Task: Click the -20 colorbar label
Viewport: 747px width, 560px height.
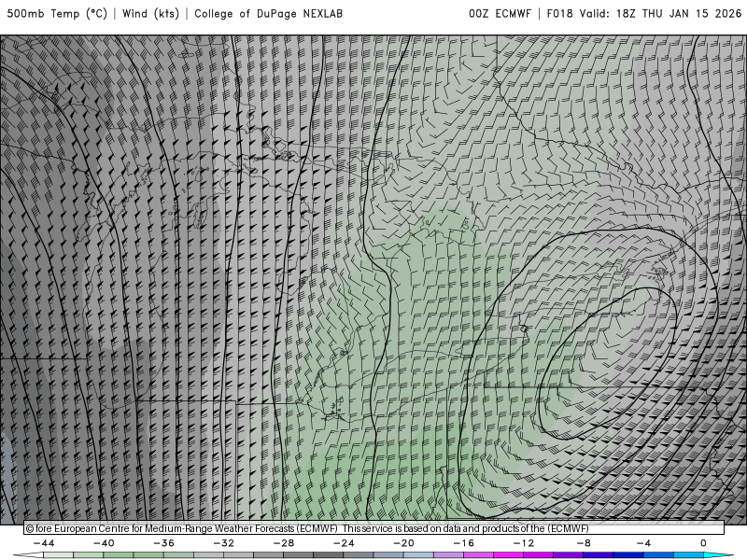Action: [404, 543]
